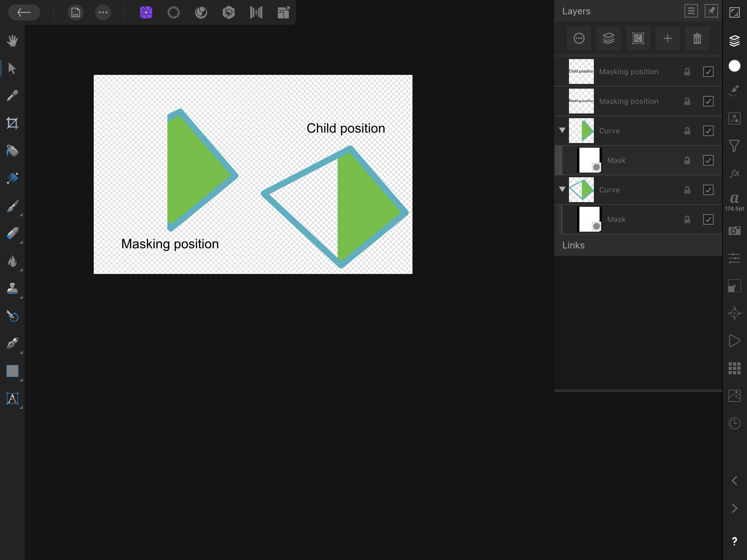
Task: Select the Burn/Dodge flame tool
Action: click(12, 261)
